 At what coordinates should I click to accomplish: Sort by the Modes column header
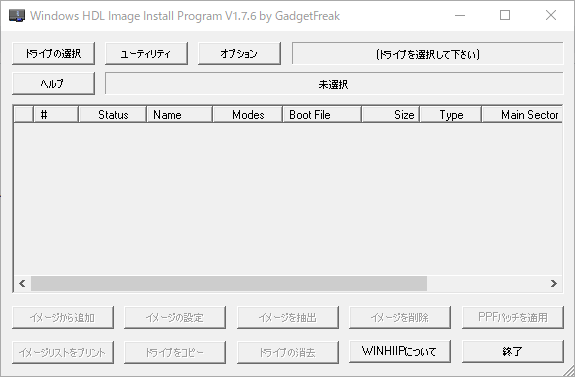248,114
